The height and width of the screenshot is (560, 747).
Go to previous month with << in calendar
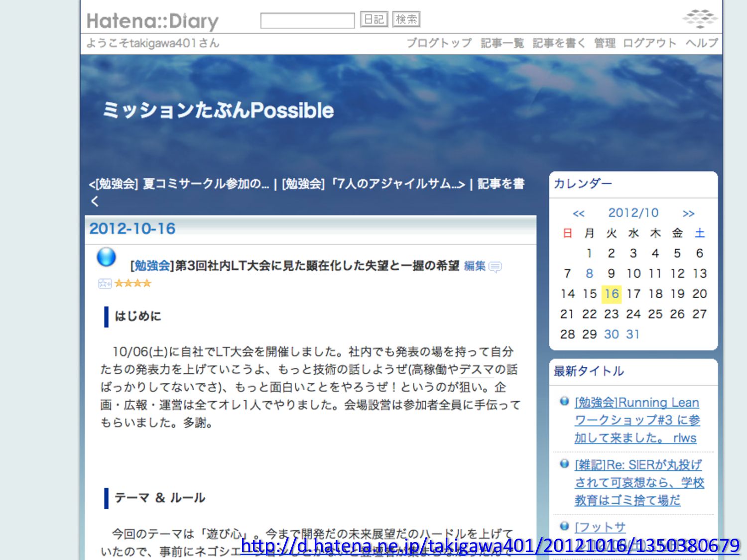click(578, 214)
